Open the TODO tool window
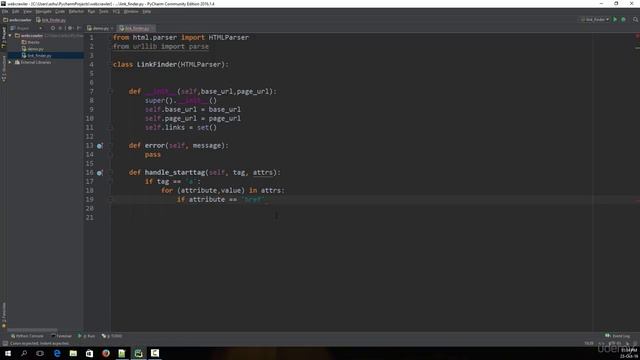Screen dimensions: 640x360 coord(112,336)
